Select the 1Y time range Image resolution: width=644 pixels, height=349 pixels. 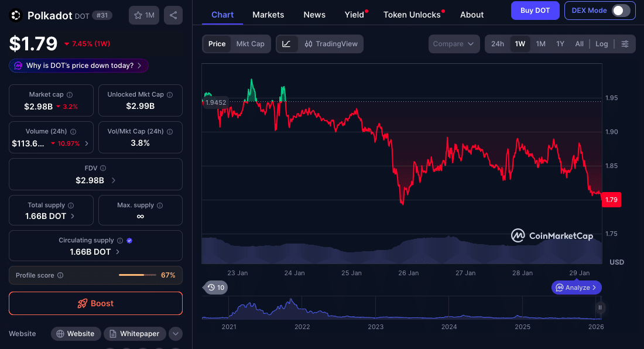(x=560, y=44)
